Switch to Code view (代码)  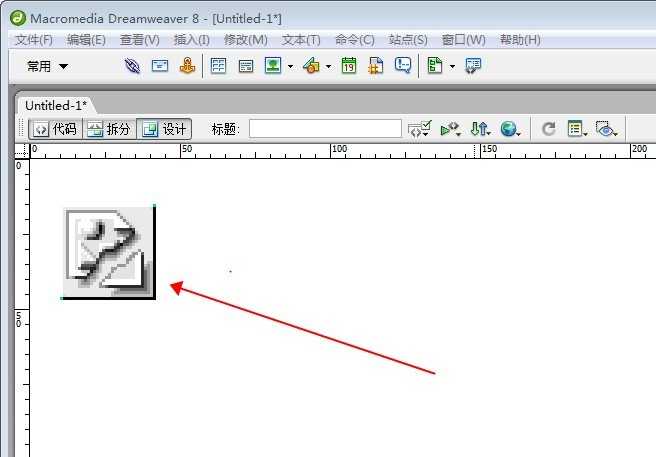pos(55,129)
